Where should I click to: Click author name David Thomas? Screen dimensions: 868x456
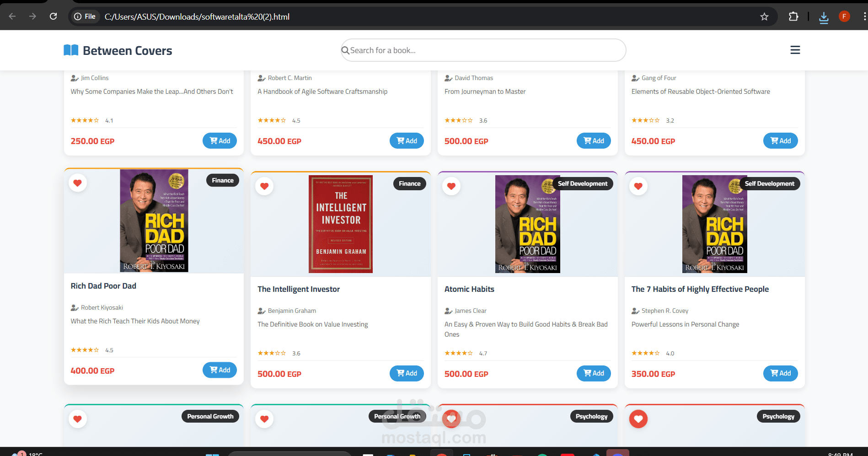pyautogui.click(x=474, y=78)
